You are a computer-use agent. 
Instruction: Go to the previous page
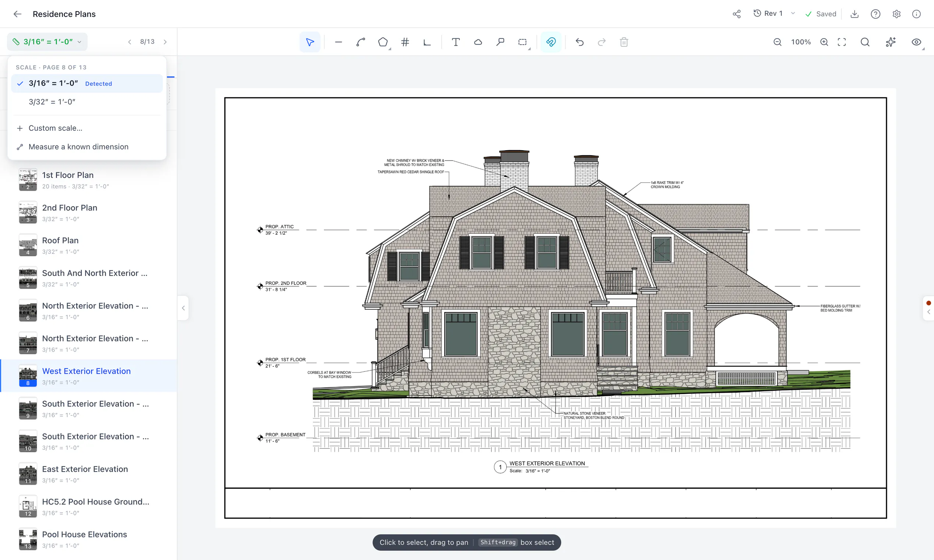[129, 42]
